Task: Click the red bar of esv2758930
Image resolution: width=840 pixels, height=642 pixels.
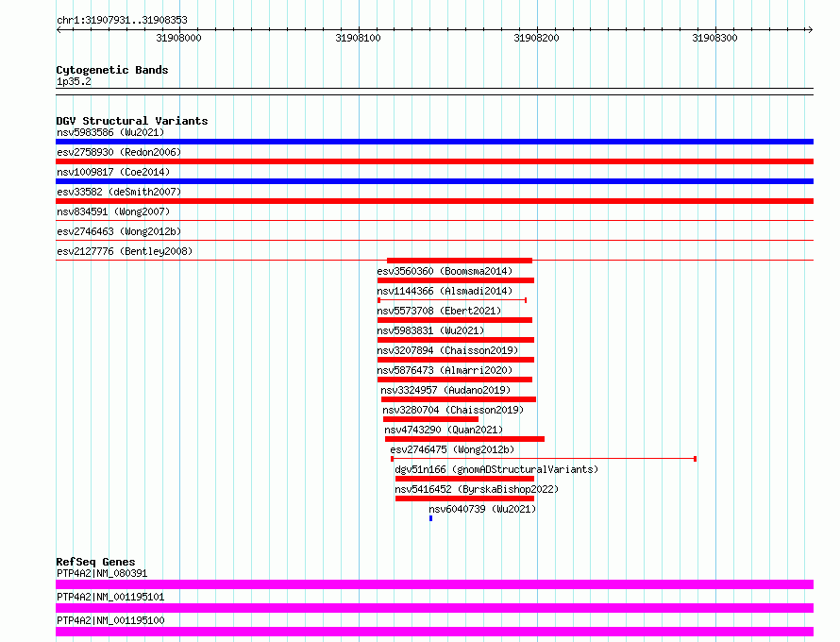Action: click(434, 161)
